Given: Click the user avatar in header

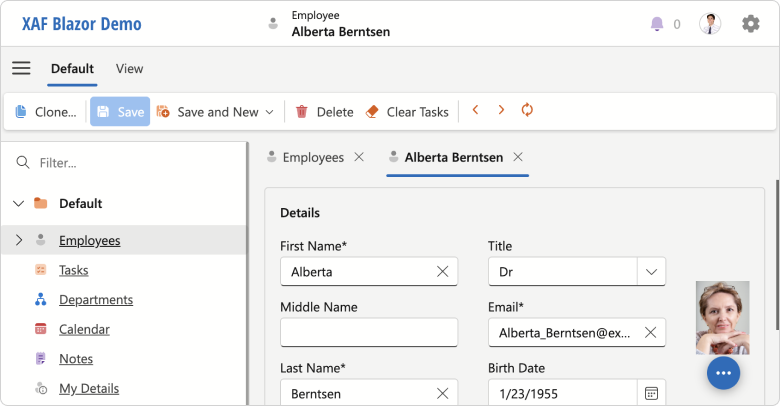Looking at the screenshot, I should pos(710,24).
